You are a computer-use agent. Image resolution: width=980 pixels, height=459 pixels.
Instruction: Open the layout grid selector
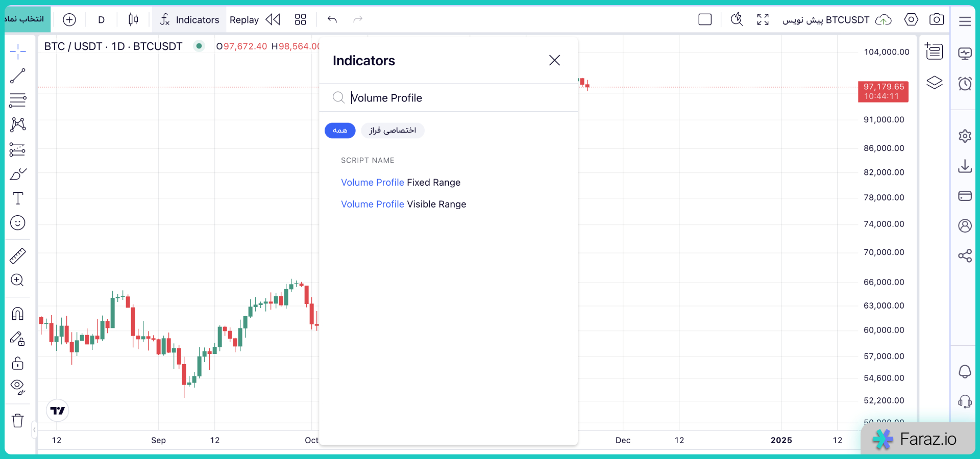[x=300, y=19]
